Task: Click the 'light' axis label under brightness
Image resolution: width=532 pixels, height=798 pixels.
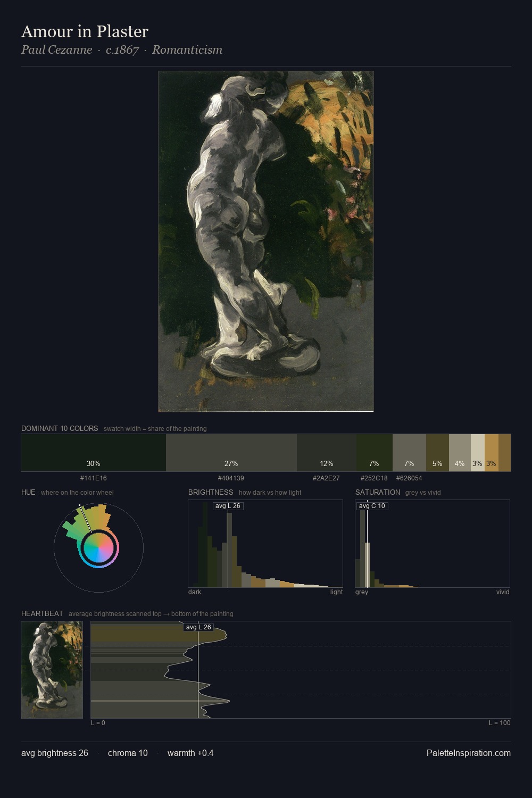Action: pyautogui.click(x=336, y=592)
